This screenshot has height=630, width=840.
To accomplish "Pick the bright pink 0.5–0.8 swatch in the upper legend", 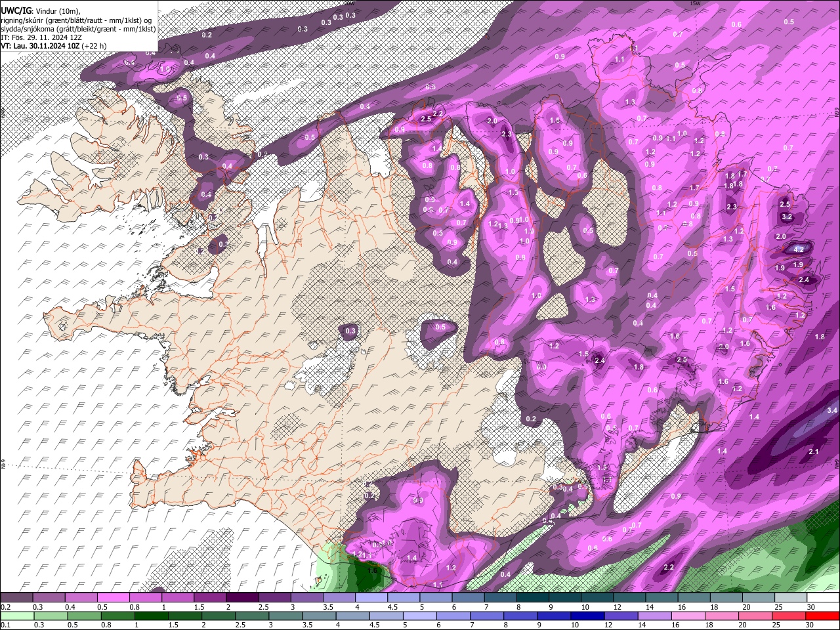I will [113, 598].
